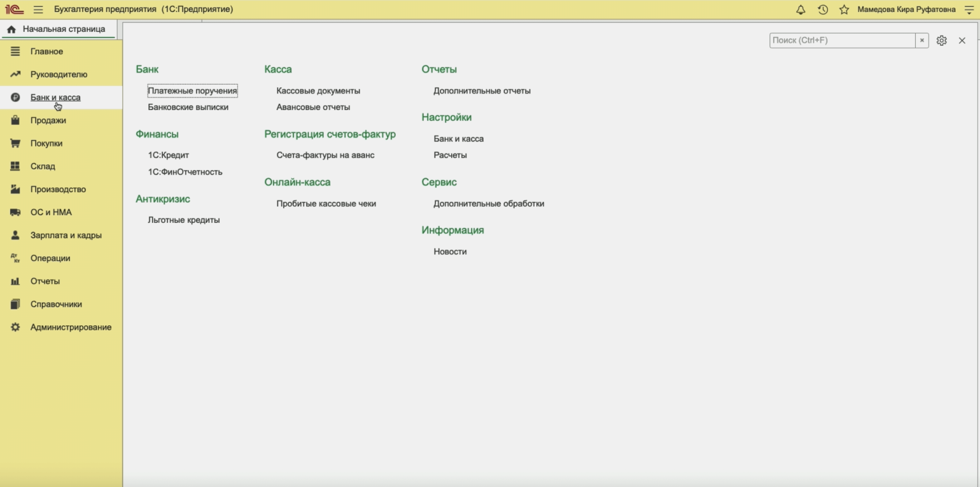Switch to Начальная страница tab
Image resolution: width=980 pixels, height=487 pixels.
click(x=57, y=29)
